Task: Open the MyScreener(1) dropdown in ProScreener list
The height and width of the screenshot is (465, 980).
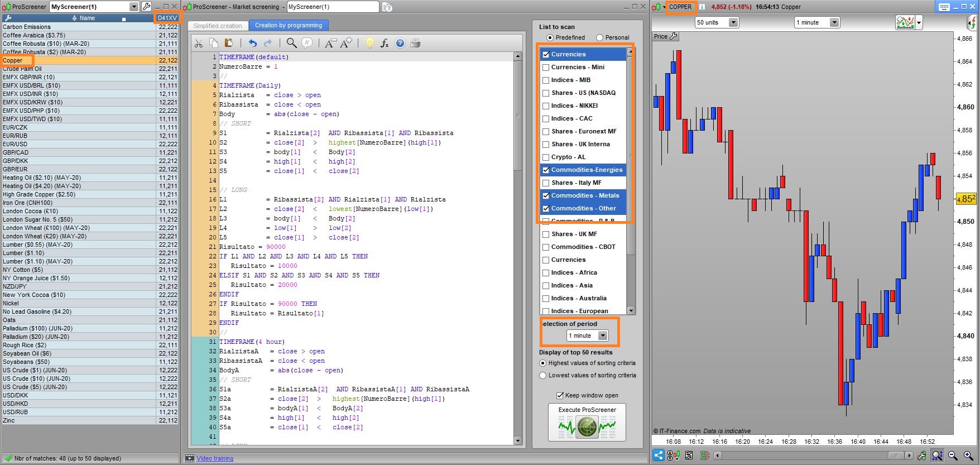Action: point(133,7)
